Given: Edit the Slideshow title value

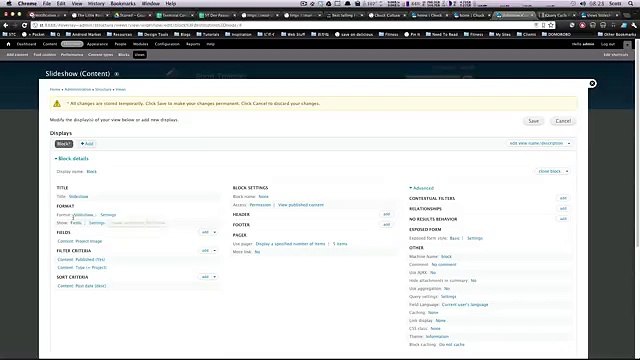Looking at the screenshot, I should (x=78, y=197).
